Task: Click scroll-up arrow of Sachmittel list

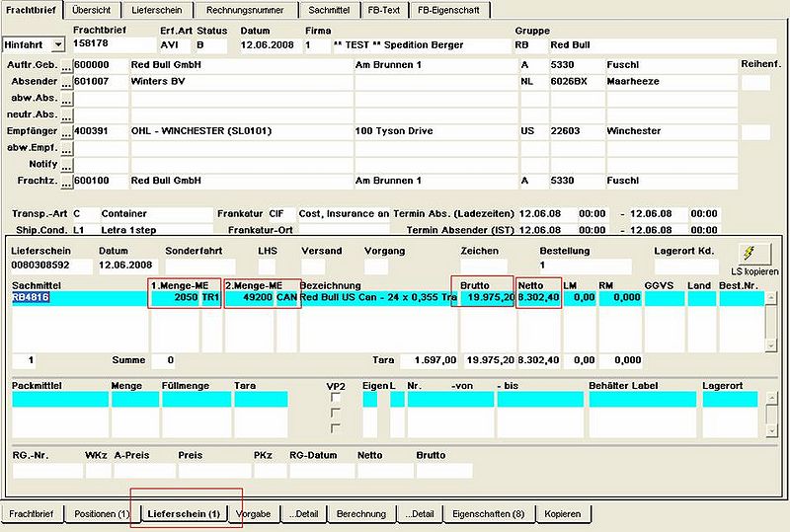Action: [770, 298]
